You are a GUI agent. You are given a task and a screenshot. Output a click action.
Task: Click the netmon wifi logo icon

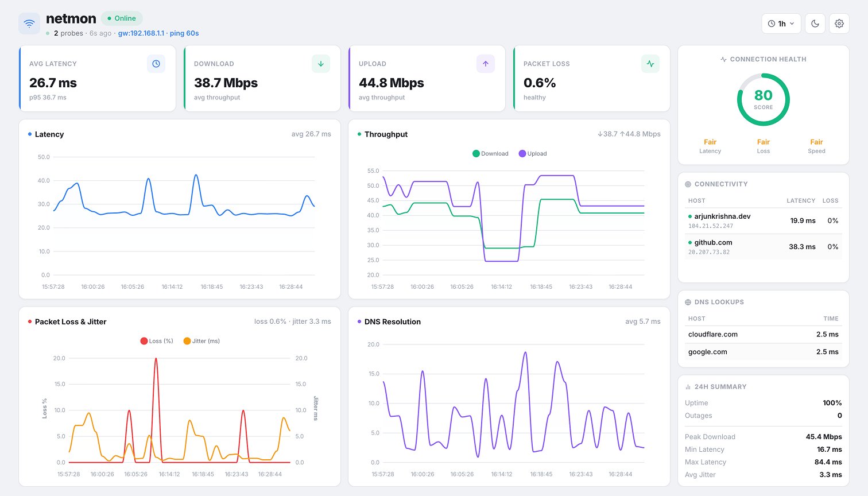(29, 24)
